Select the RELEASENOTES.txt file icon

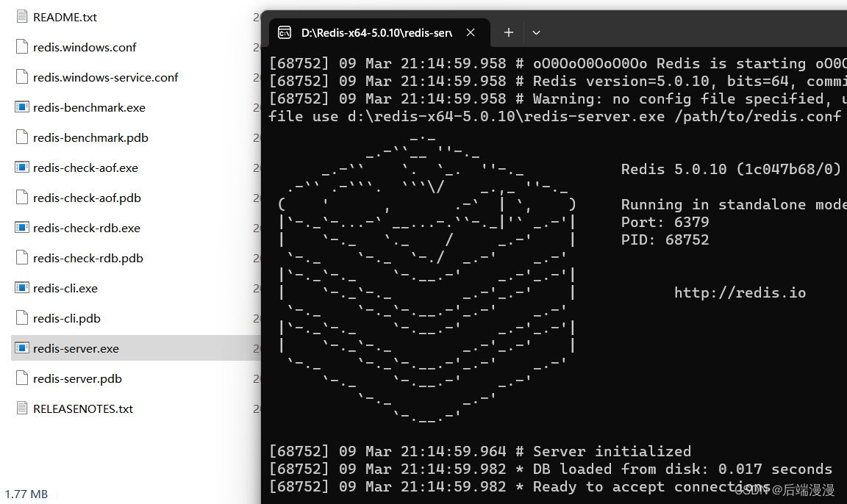click(x=21, y=408)
